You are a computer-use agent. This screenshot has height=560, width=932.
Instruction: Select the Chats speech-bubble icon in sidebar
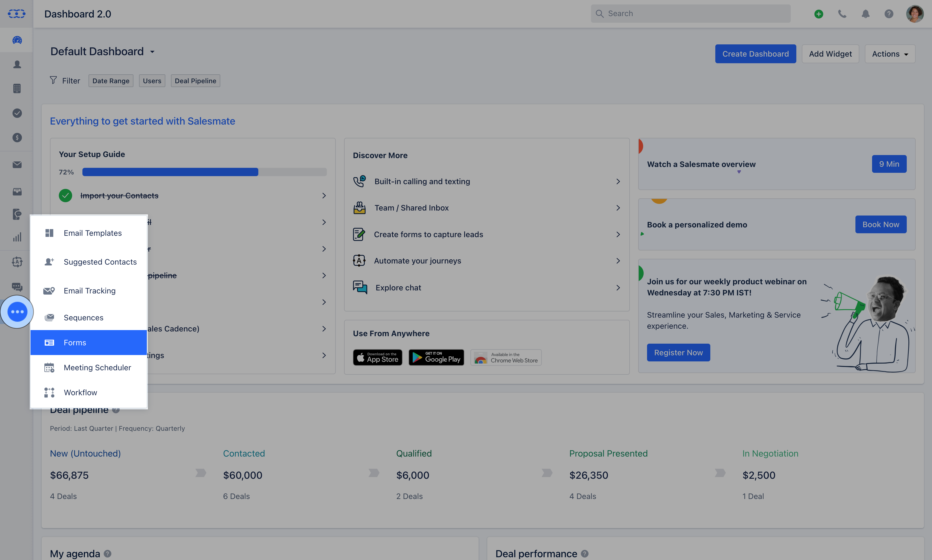tap(17, 287)
